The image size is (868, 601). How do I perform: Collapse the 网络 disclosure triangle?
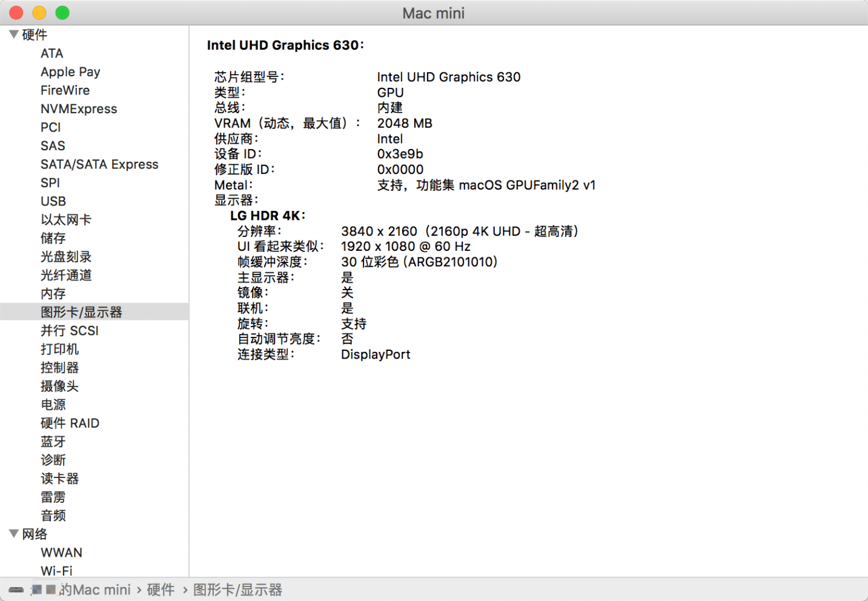point(13,534)
